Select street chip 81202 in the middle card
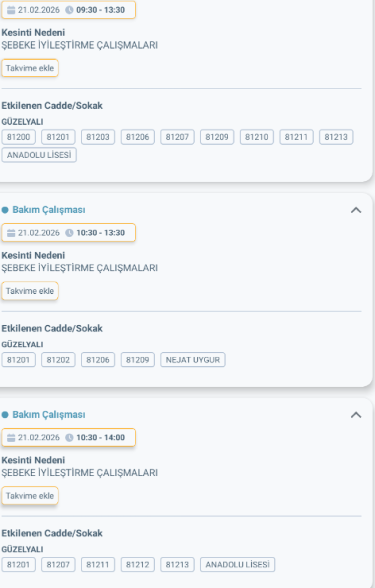 tap(58, 359)
